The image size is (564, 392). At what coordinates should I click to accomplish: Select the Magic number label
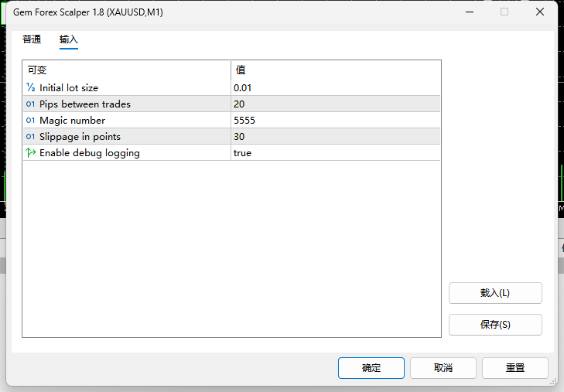[72, 120]
